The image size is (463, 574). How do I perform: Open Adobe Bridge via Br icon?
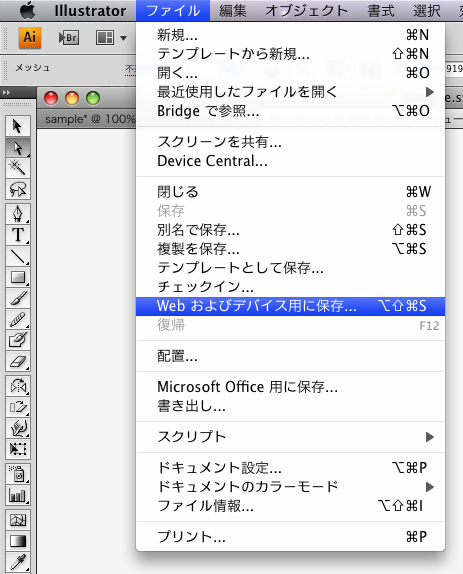point(69,38)
